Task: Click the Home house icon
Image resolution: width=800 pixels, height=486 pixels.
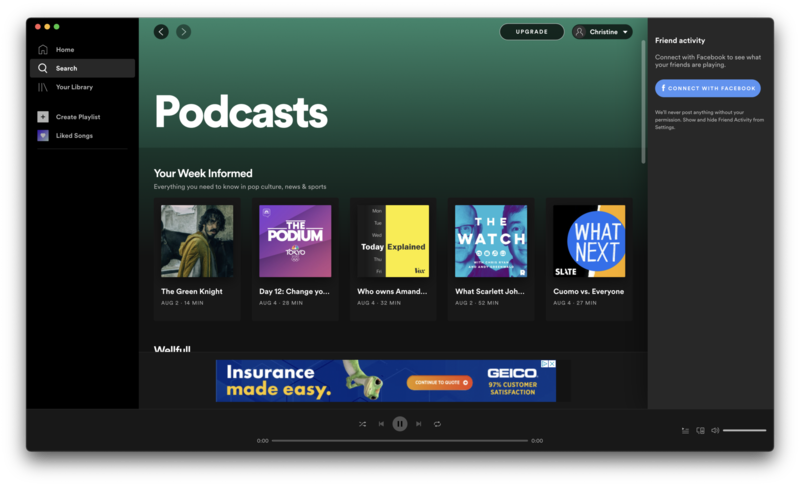Action: click(43, 49)
